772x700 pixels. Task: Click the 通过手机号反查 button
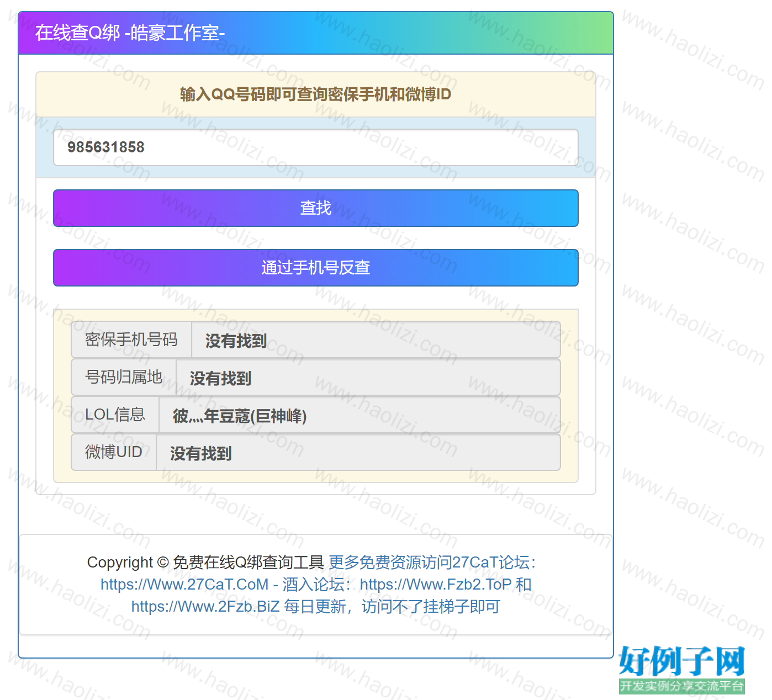[x=316, y=268]
